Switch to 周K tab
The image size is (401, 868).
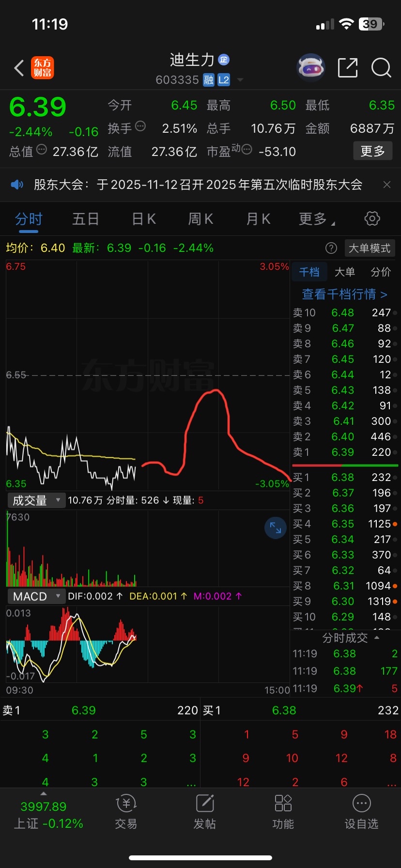pos(201,219)
